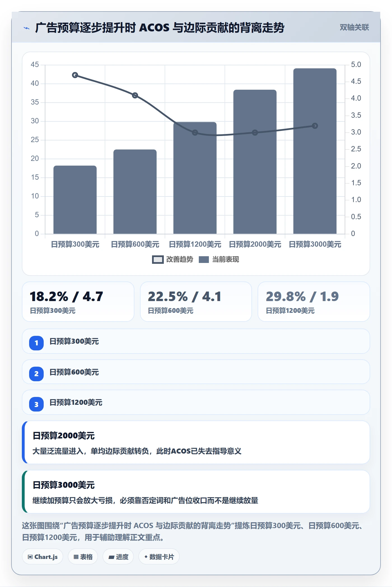
Task: Click the Chart.js tag chip
Action: point(43,557)
